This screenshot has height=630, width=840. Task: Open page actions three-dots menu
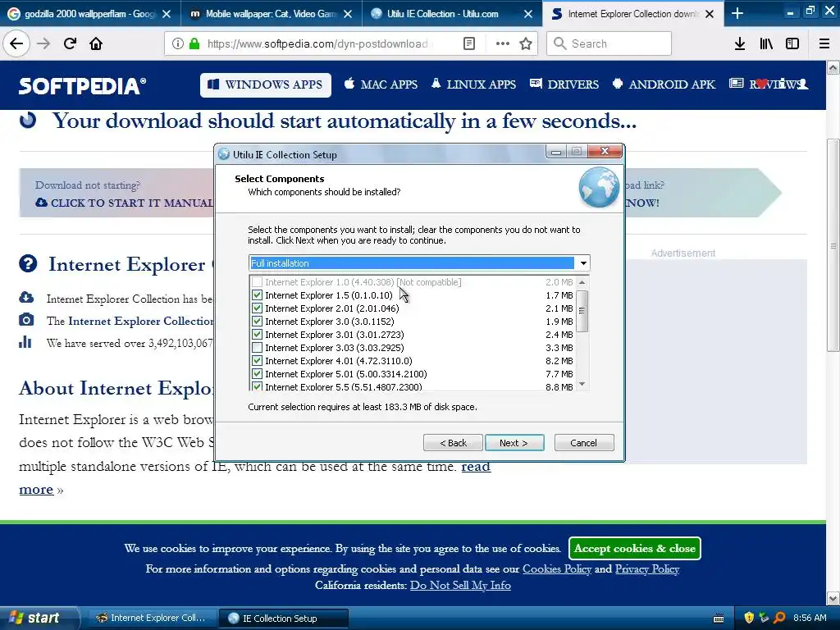tap(503, 43)
